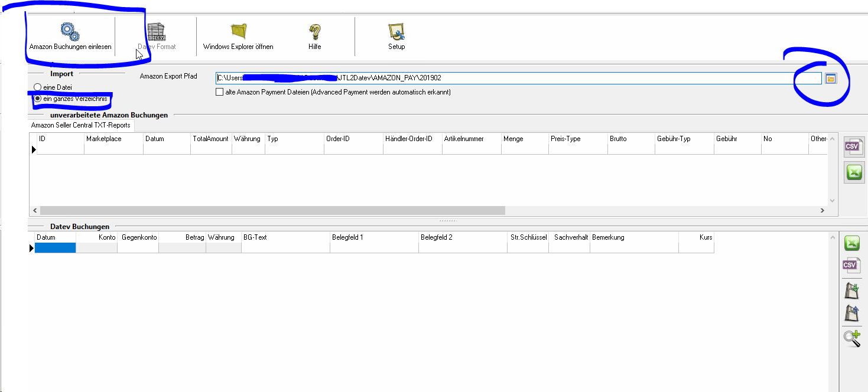The image size is (868, 392).
Task: Click the Preis-Type column header
Action: tap(578, 139)
